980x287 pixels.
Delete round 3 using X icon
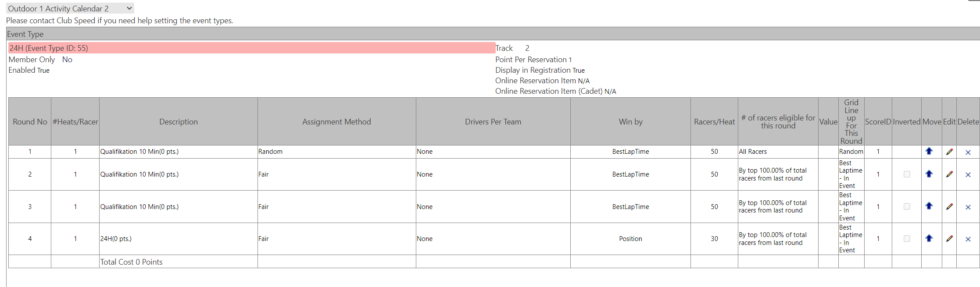[968, 207]
